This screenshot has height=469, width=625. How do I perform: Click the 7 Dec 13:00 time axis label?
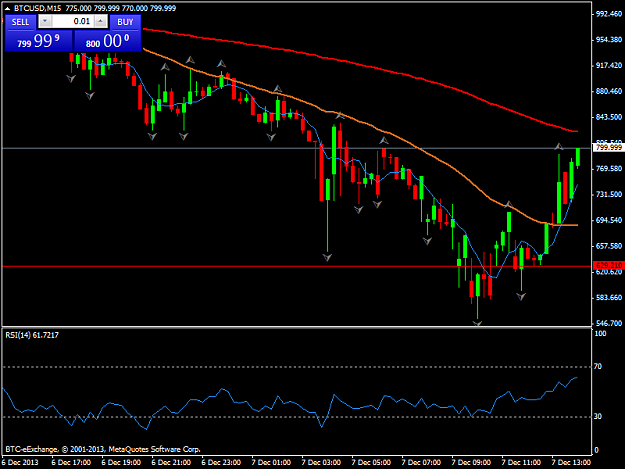pos(571,463)
